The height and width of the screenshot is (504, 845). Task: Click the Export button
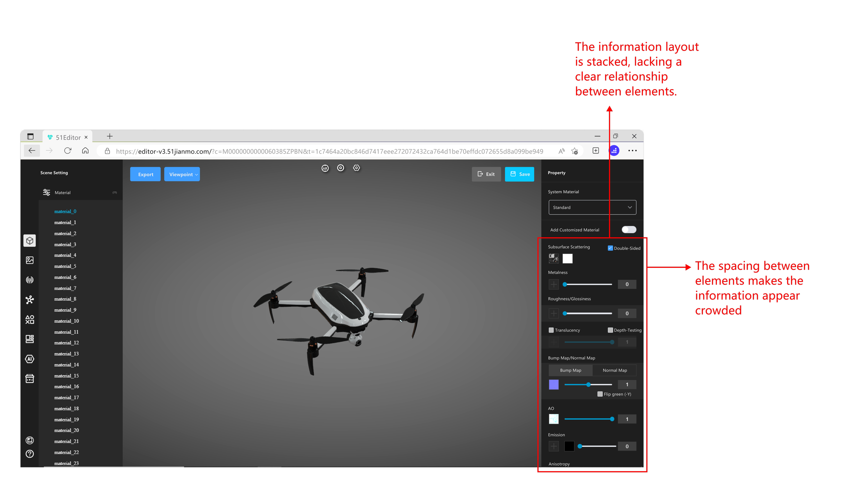(x=145, y=174)
